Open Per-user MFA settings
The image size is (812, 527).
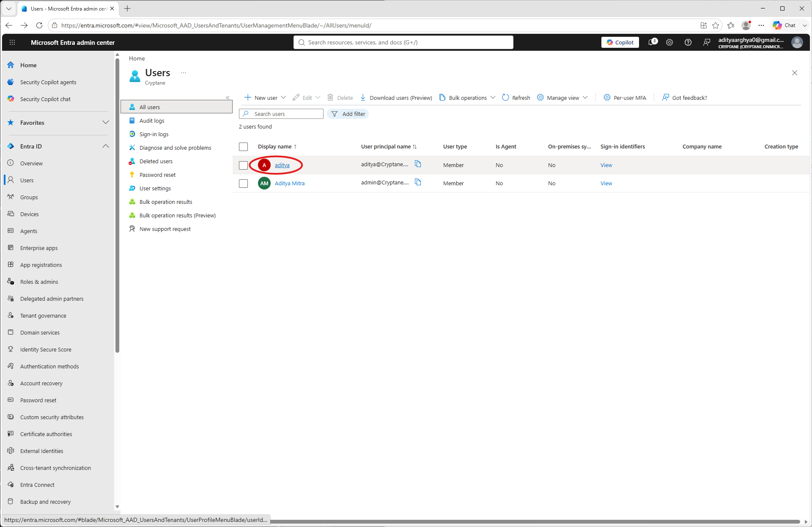click(x=625, y=98)
